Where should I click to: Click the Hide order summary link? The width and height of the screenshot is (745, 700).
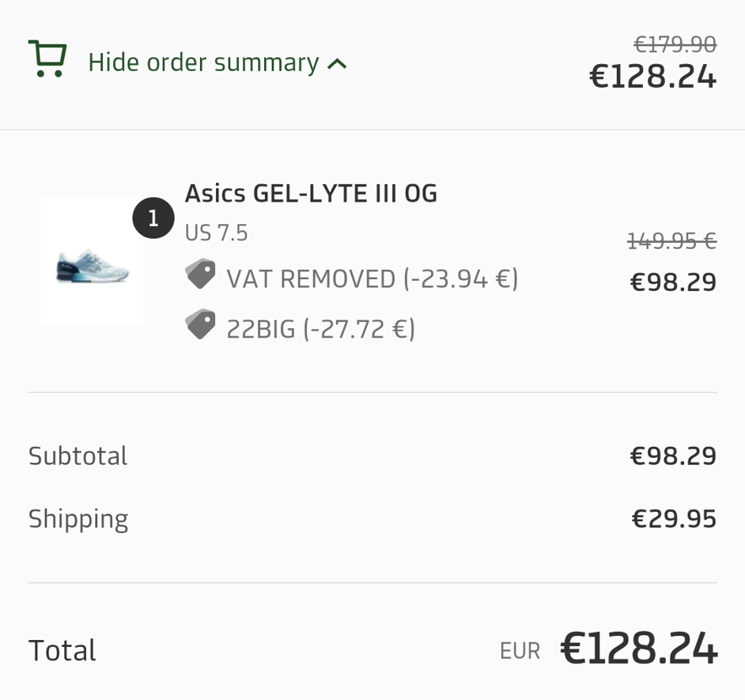203,62
